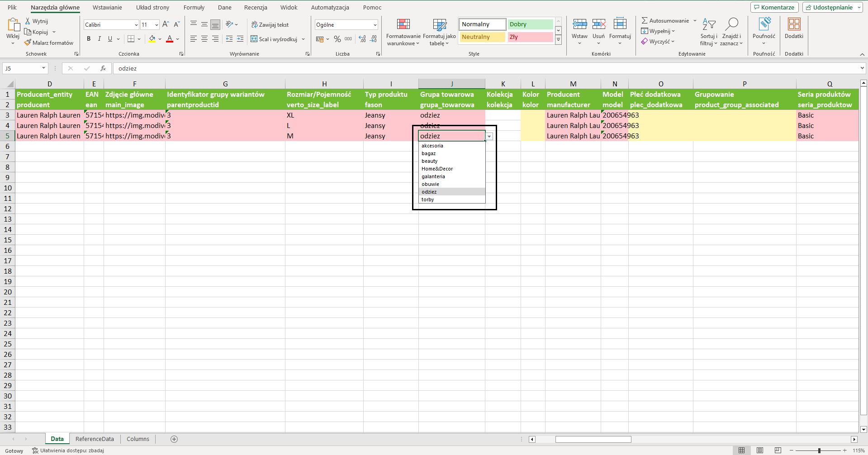The width and height of the screenshot is (868, 455).
Task: Apply percent style to the selection
Action: click(337, 39)
